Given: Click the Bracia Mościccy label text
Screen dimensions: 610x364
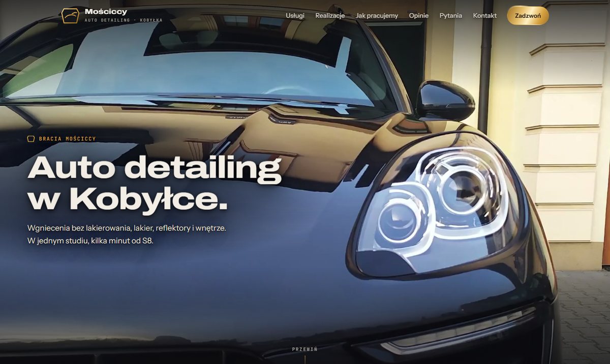Looking at the screenshot, I should pyautogui.click(x=67, y=139).
